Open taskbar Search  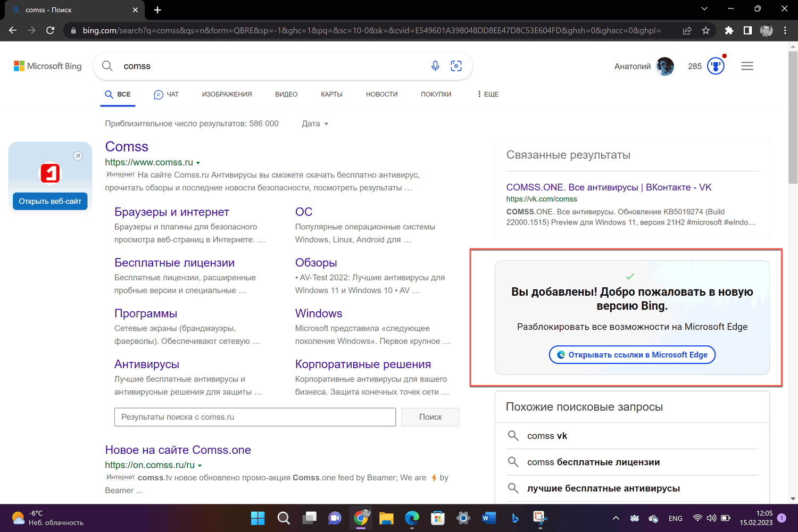click(x=284, y=518)
